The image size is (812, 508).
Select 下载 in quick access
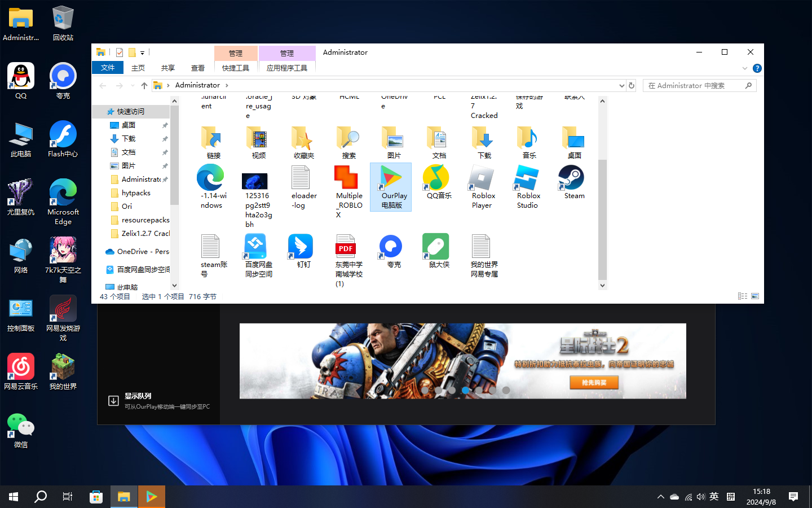point(129,139)
